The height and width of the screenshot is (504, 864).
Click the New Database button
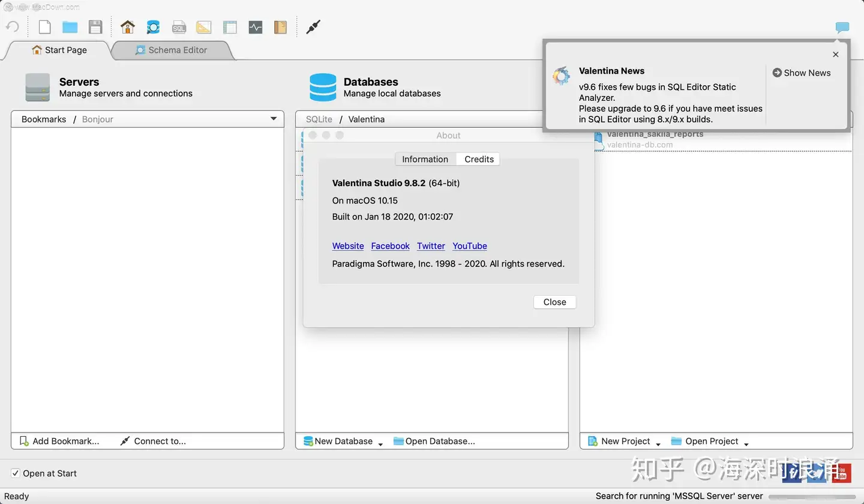tap(338, 441)
